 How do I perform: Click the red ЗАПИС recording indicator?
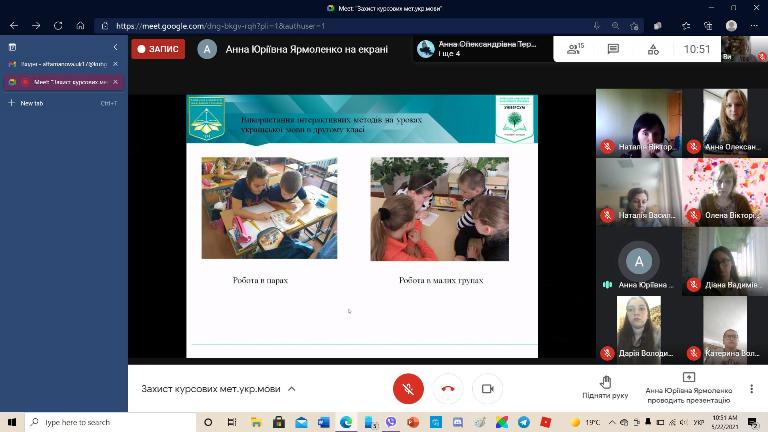tap(159, 49)
